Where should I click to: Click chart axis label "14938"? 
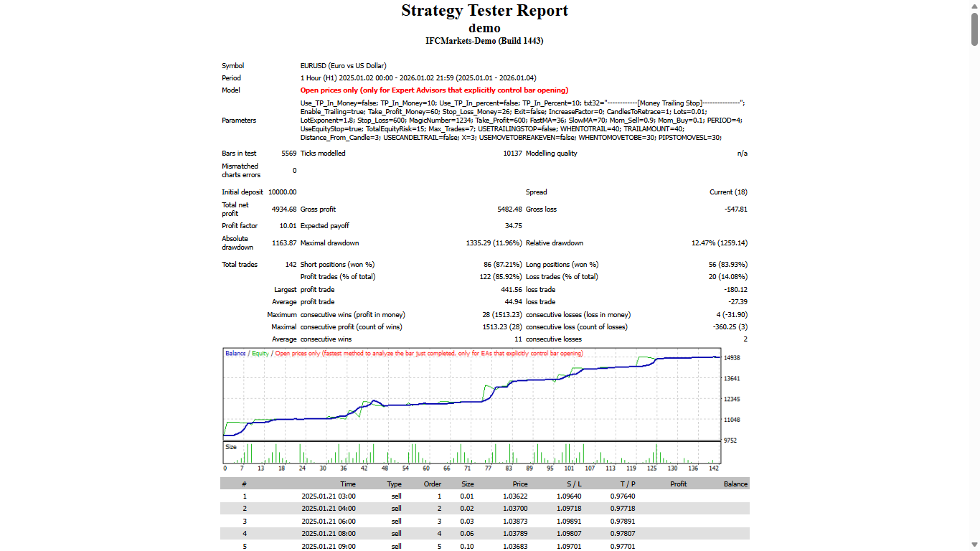pos(732,358)
